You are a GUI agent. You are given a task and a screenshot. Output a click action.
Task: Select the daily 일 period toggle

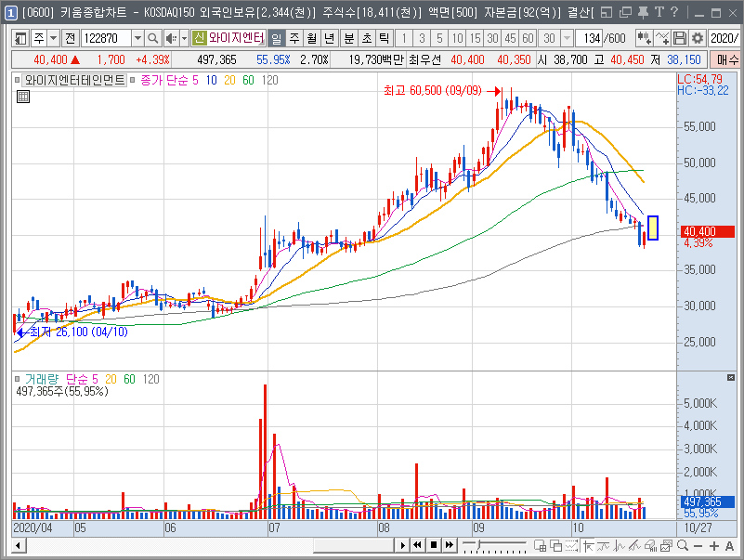pos(276,38)
